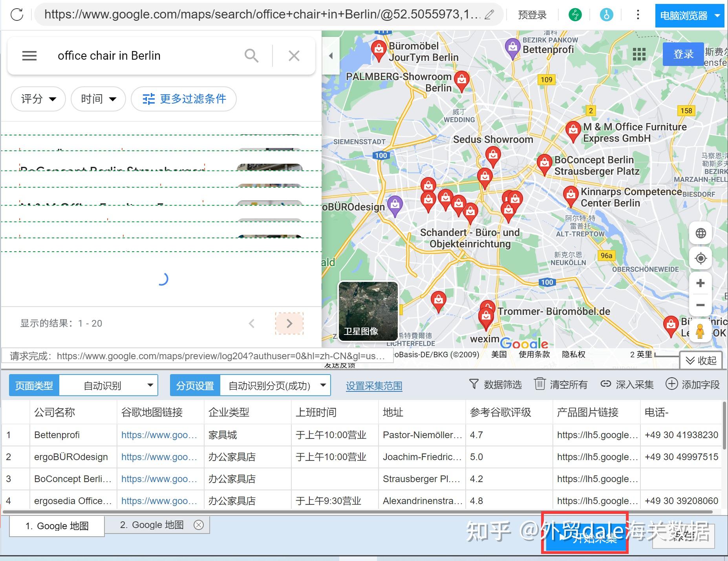Click the Trommer- Büromöbel.de map label
This screenshot has width=728, height=561.
(554, 311)
